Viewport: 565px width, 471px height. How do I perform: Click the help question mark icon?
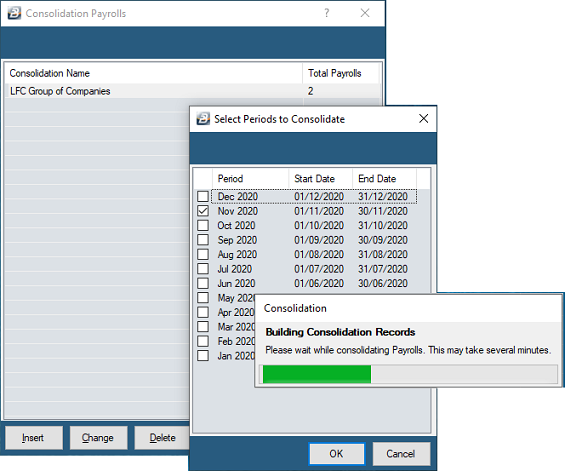pos(326,13)
